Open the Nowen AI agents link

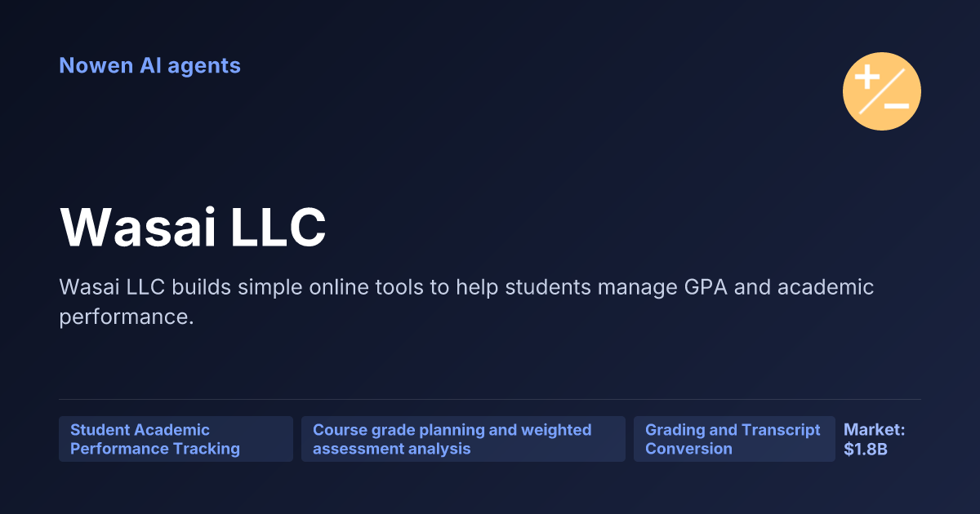(x=149, y=65)
